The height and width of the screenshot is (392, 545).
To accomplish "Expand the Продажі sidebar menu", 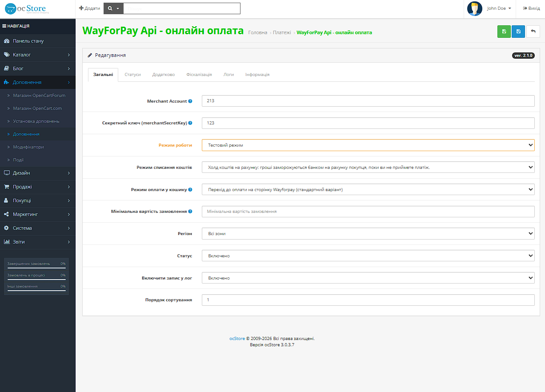I will click(x=38, y=187).
